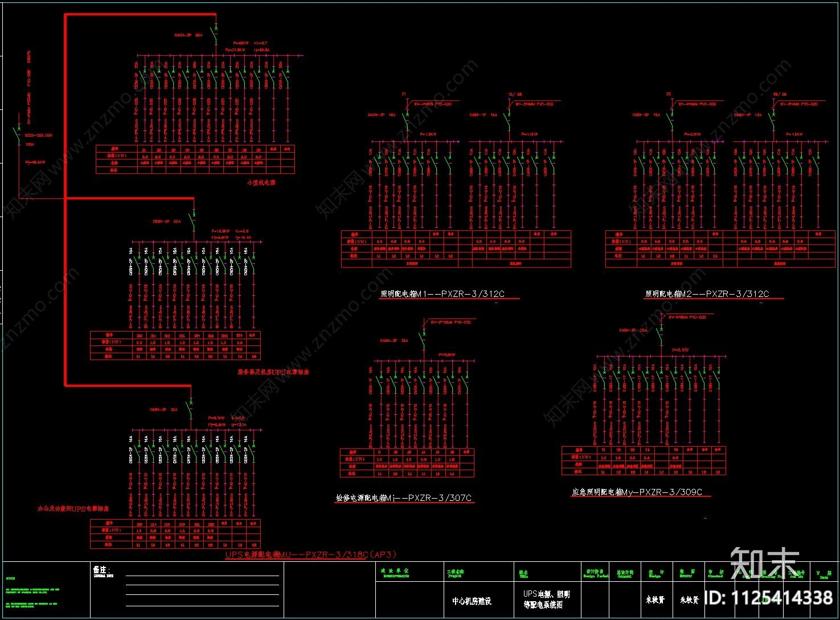Select the Pj=48.8KW main incoming label
The width and height of the screenshot is (840, 620).
pyautogui.click(x=35, y=162)
